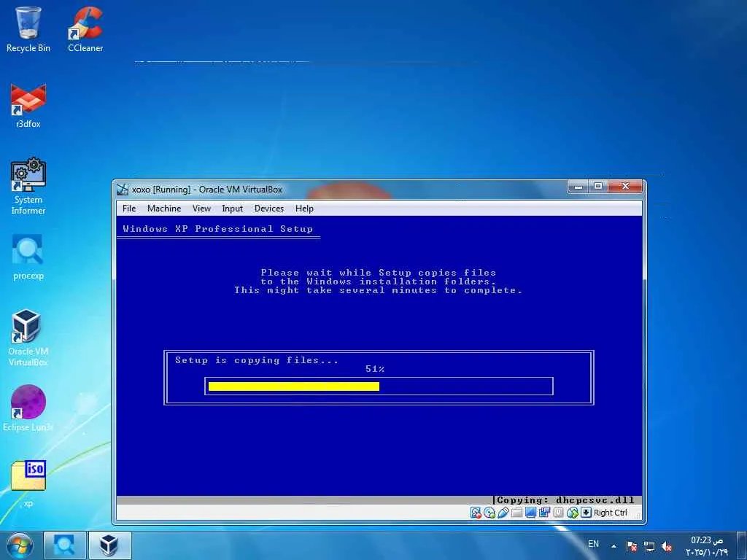Image resolution: width=747 pixels, height=560 pixels.
Task: Open the View menu
Action: (201, 208)
